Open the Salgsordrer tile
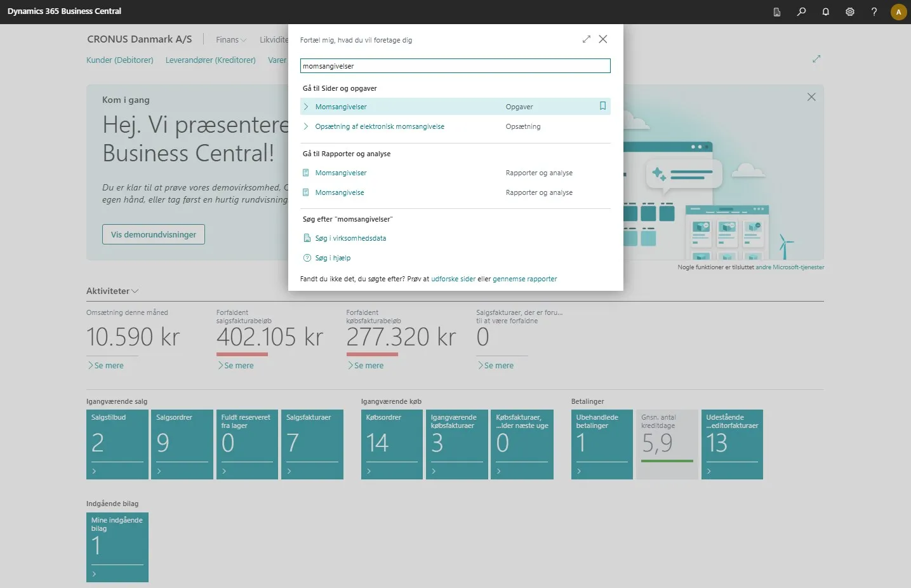This screenshot has width=911, height=588. pos(182,444)
